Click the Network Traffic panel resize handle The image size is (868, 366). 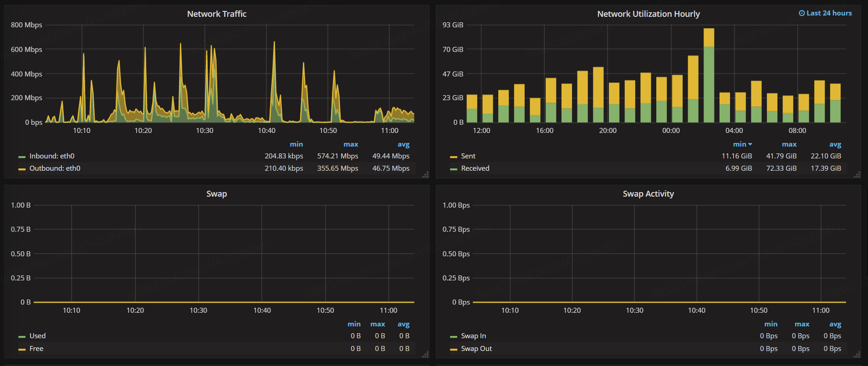[x=425, y=175]
